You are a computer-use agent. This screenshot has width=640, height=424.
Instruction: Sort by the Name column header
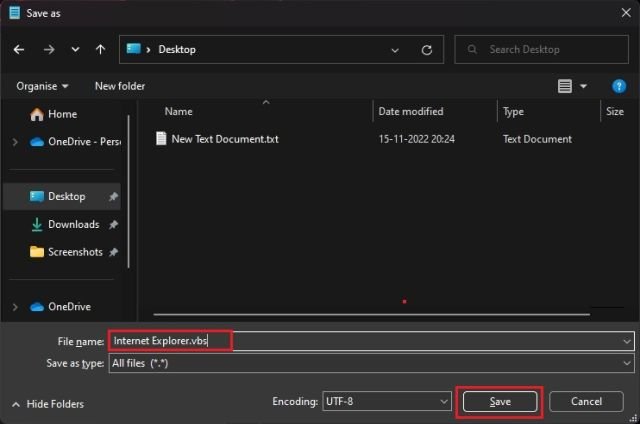pos(178,111)
